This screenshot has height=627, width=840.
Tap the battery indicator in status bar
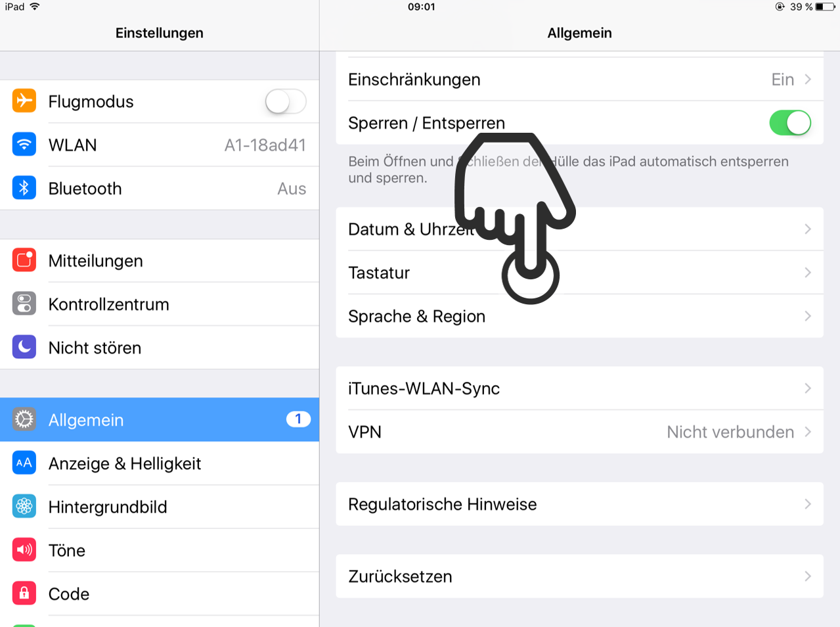point(825,7)
